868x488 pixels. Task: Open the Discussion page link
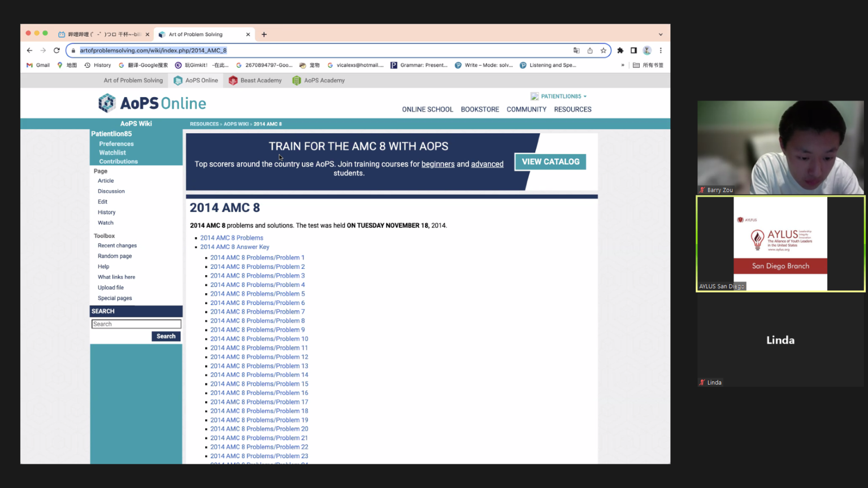point(111,191)
